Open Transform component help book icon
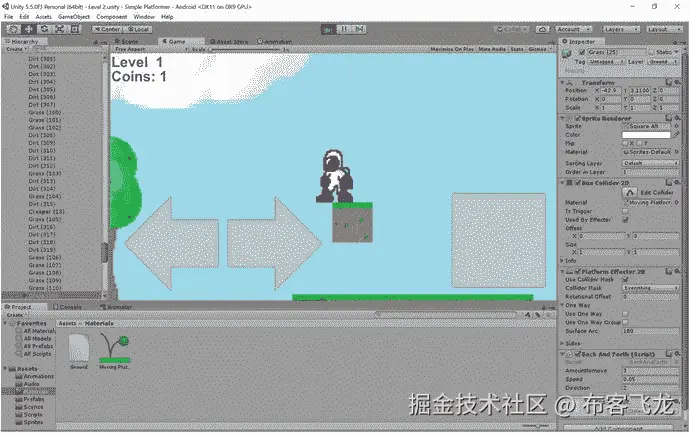 click(669, 82)
